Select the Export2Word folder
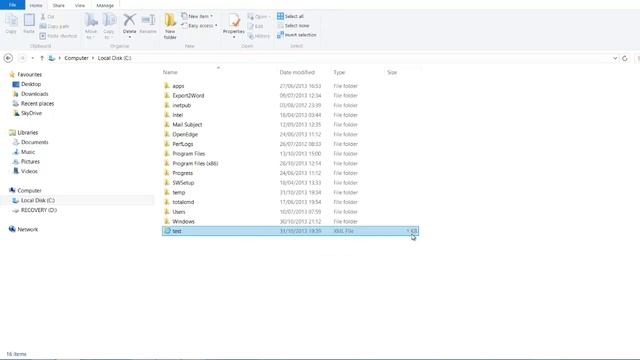The image size is (640, 360). tap(290, 96)
